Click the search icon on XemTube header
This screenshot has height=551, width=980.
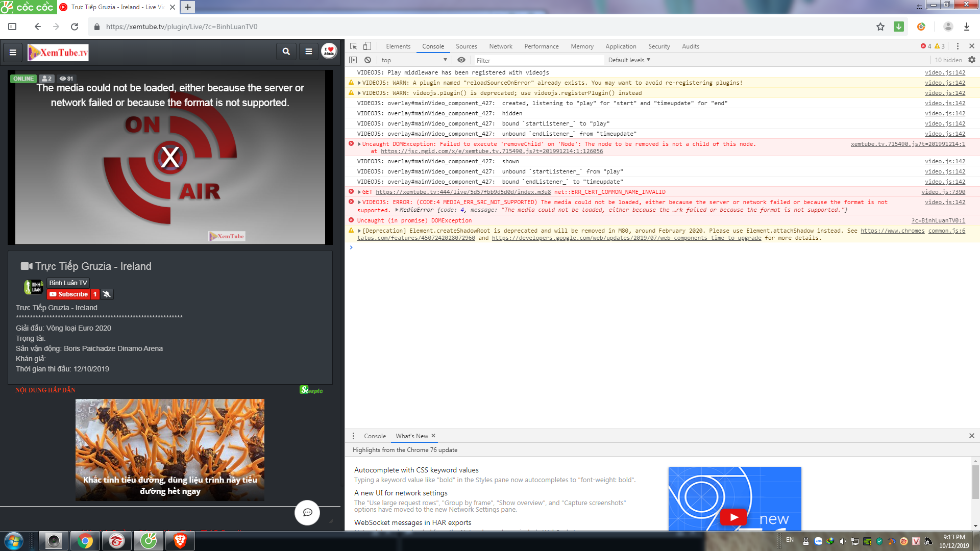pos(286,51)
